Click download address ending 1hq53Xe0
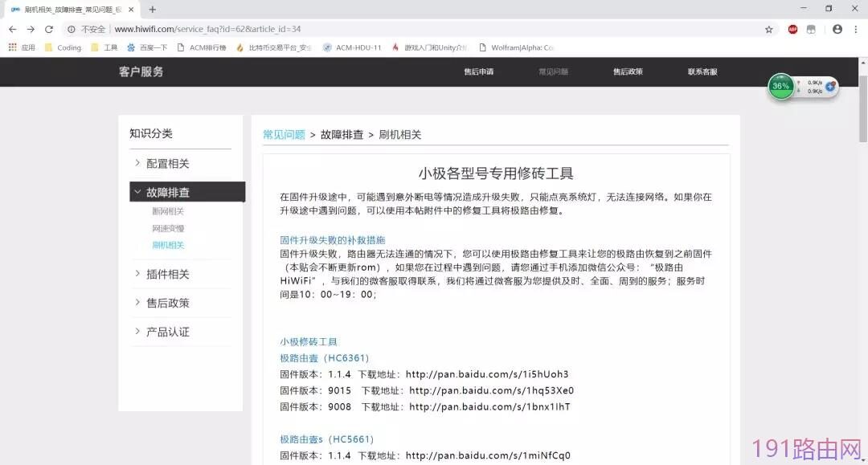Image resolution: width=868 pixels, height=465 pixels. pyautogui.click(x=492, y=390)
